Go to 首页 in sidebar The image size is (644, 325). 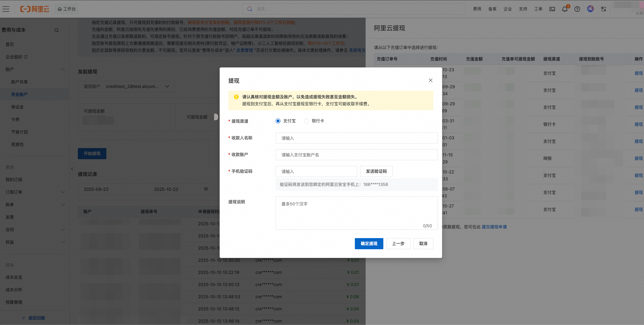(x=10, y=44)
